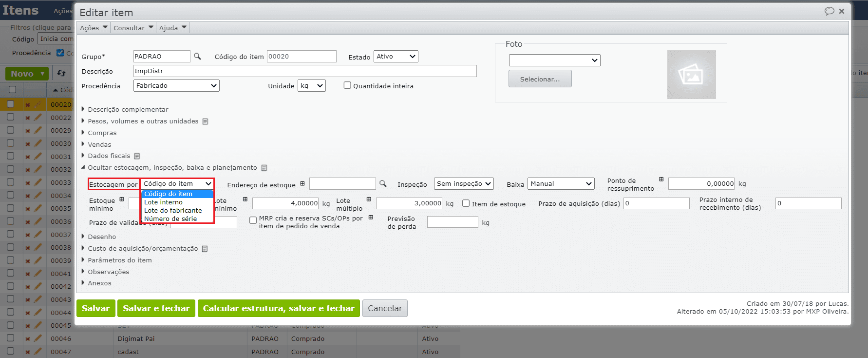Image resolution: width=868 pixels, height=358 pixels.
Task: Open the Procedência dropdown showing Fabricado
Action: tap(176, 86)
